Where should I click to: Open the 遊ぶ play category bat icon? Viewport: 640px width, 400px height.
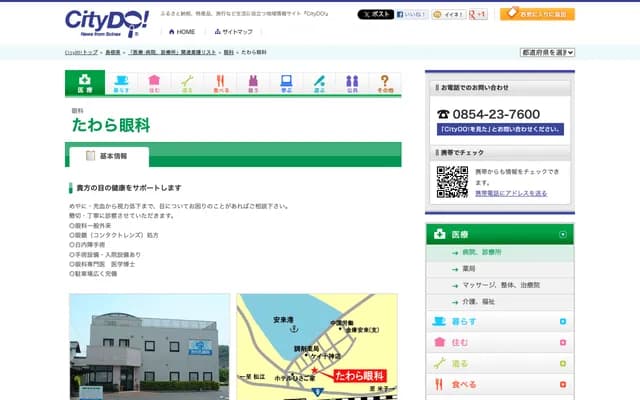click(319, 83)
